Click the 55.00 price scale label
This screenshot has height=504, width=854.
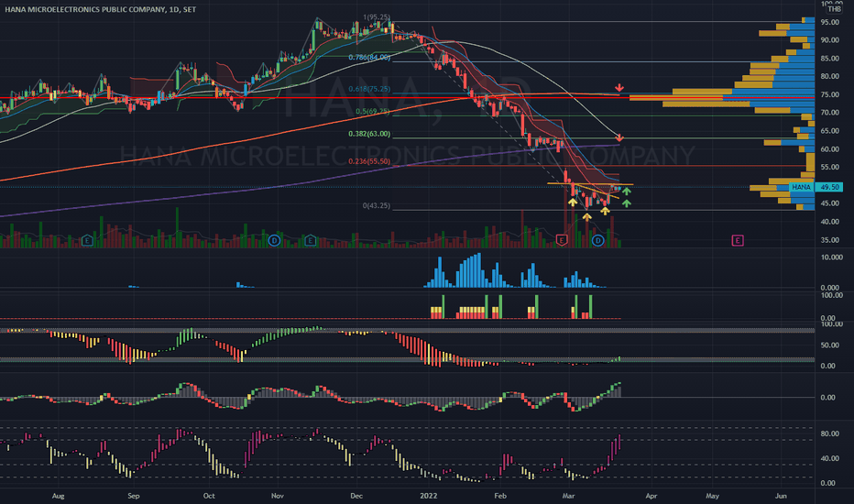829,168
